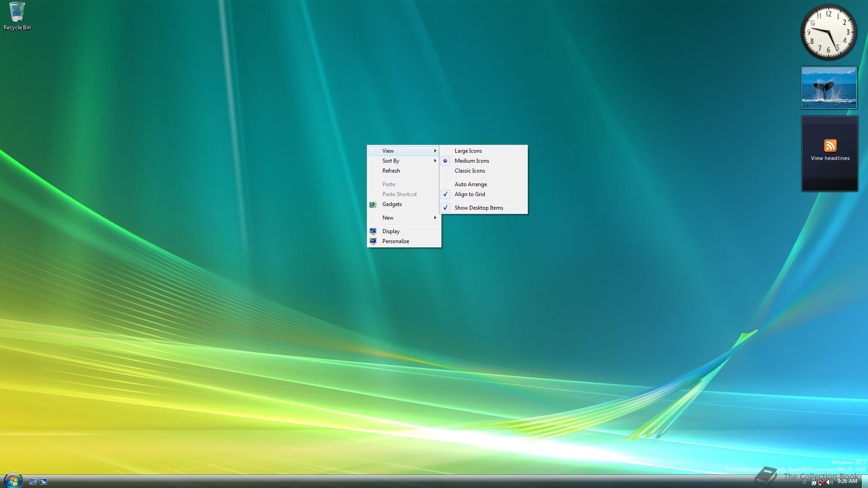Viewport: 868px width, 488px height.
Task: Choose Personalize from the context menu
Action: (x=404, y=241)
